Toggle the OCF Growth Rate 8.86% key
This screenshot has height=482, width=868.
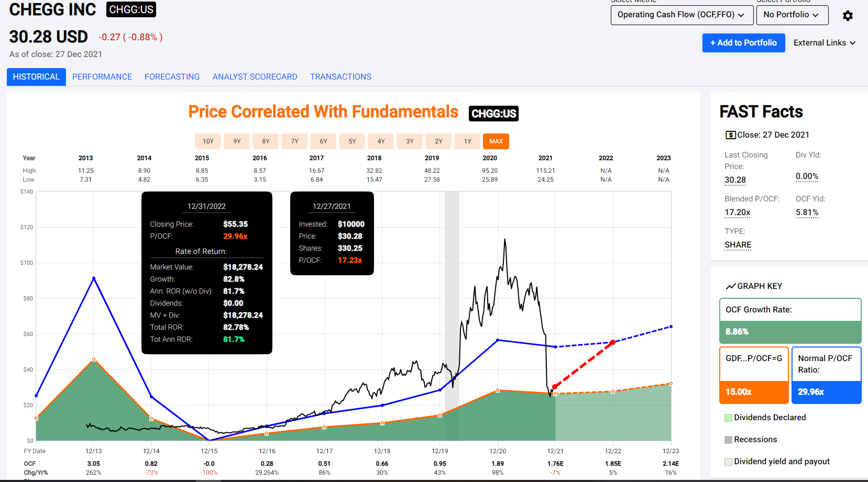pyautogui.click(x=790, y=321)
